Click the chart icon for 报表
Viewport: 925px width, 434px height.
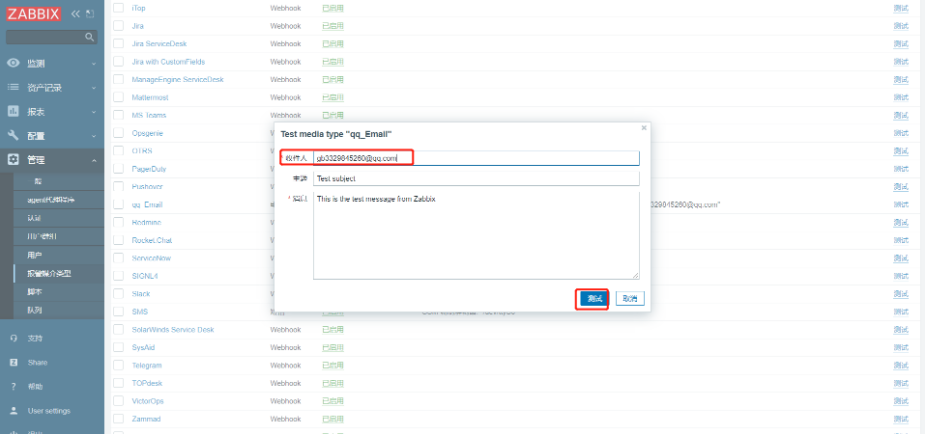coord(13,111)
